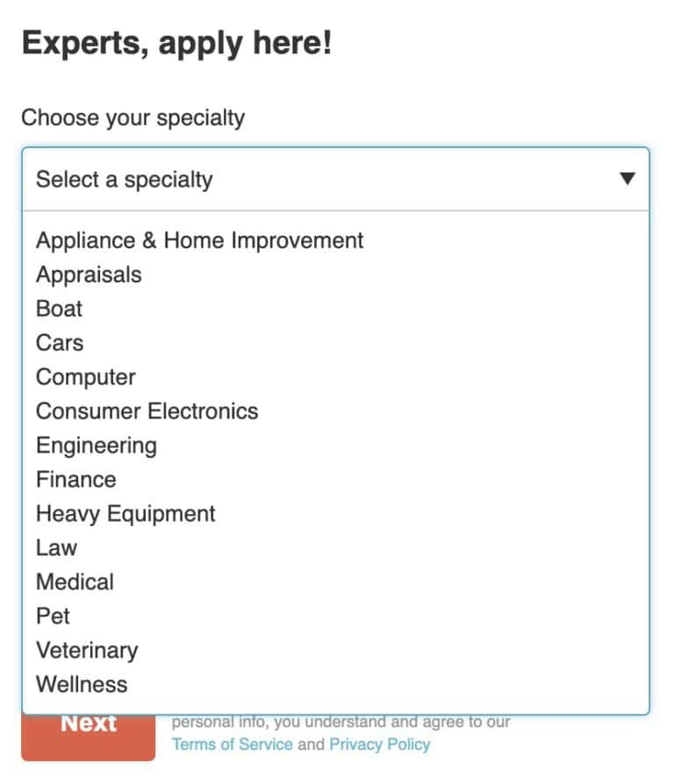The width and height of the screenshot is (674, 784).
Task: Choose Law from the dropdown list
Action: click(x=56, y=548)
